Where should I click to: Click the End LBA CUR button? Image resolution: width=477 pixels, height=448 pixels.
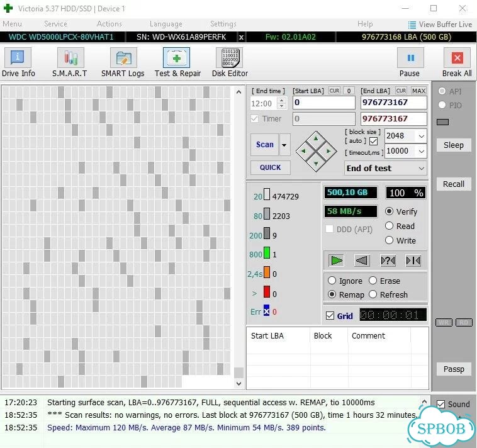(x=401, y=91)
